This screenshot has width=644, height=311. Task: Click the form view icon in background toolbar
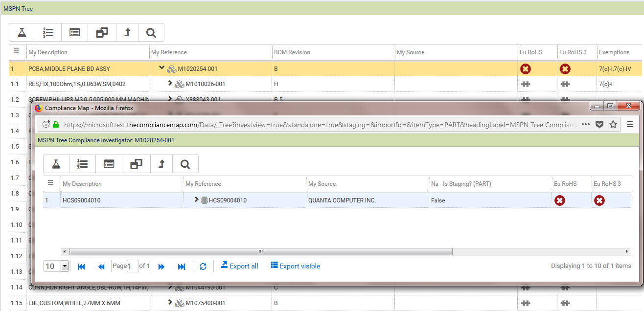click(75, 33)
